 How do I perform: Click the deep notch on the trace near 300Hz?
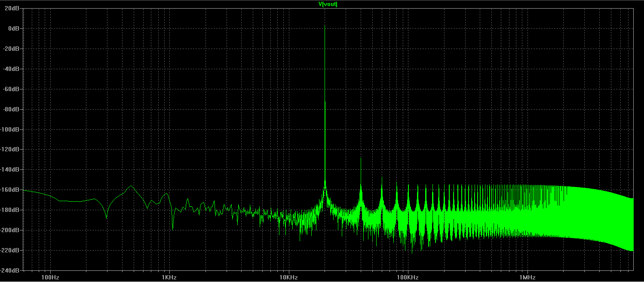click(x=107, y=218)
